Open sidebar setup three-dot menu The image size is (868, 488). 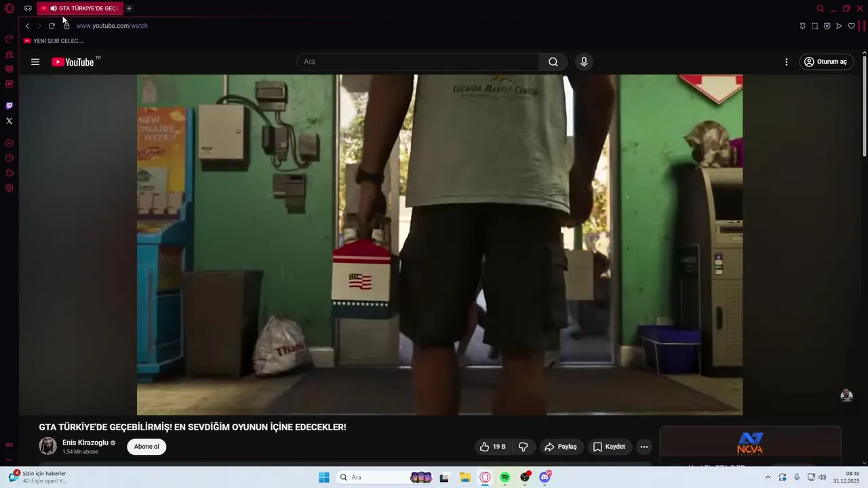coord(9,460)
